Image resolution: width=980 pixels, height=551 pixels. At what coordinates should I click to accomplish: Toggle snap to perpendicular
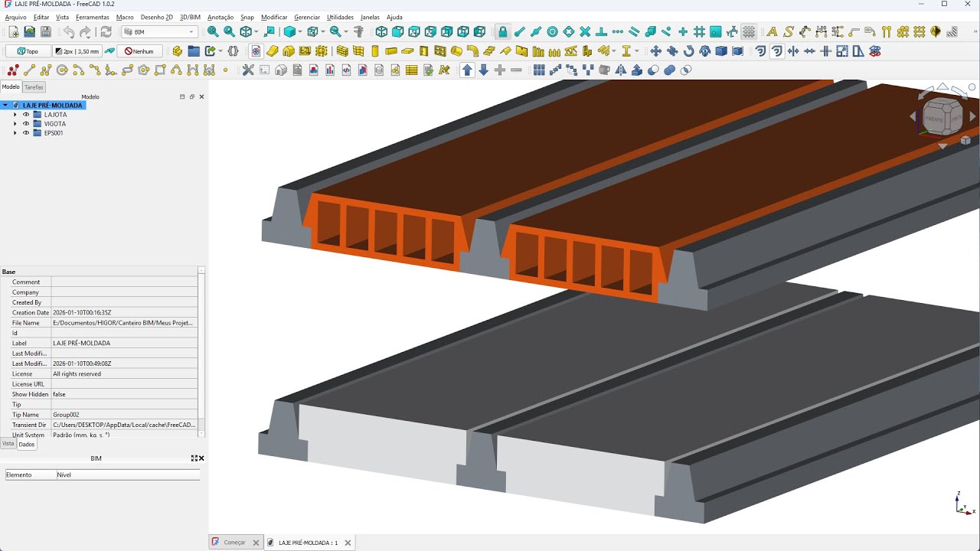tap(602, 32)
